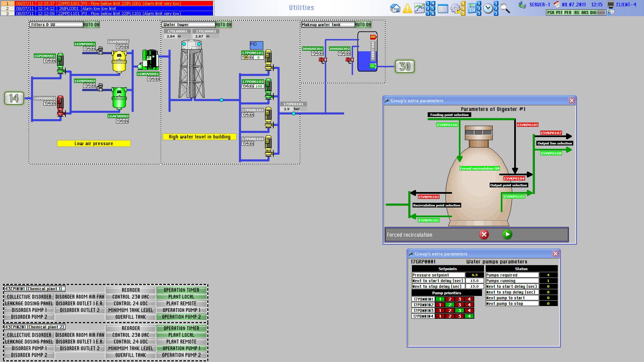Screen dimensions: 644x362
Task: Click the magnifying glass search icon
Action: tap(505, 9)
